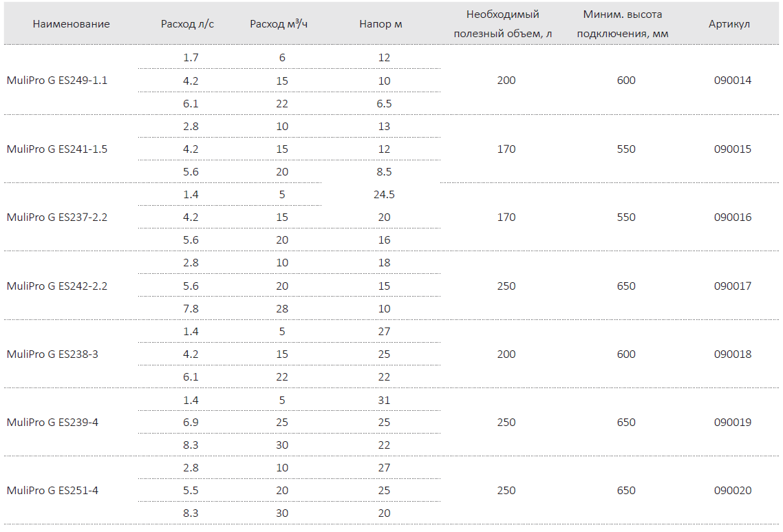Select the Расход л/с column header
783x532 pixels.
click(187, 24)
